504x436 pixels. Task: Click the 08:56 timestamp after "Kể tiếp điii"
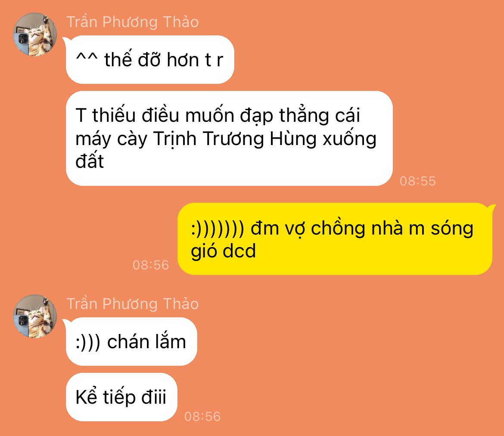(202, 416)
